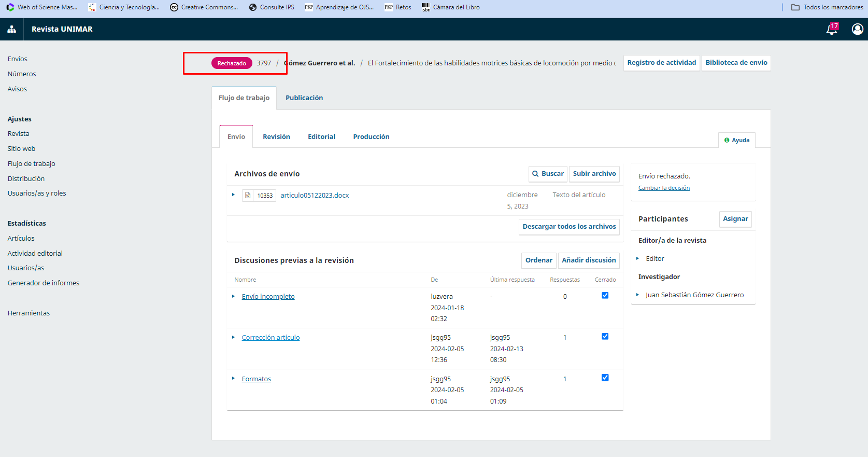Click the Rechazado status badge

232,63
